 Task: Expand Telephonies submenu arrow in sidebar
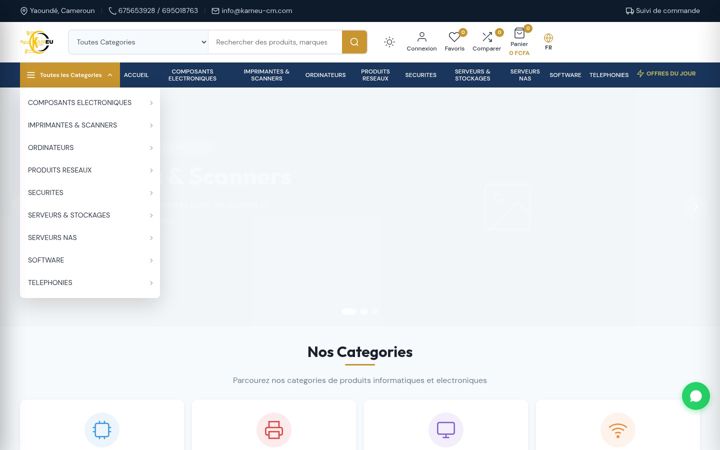pyautogui.click(x=151, y=283)
